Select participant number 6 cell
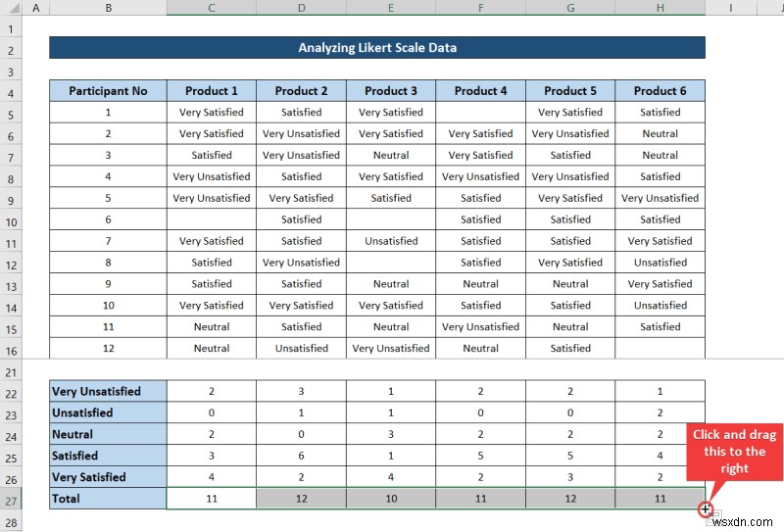784x532 pixels. tap(108, 219)
